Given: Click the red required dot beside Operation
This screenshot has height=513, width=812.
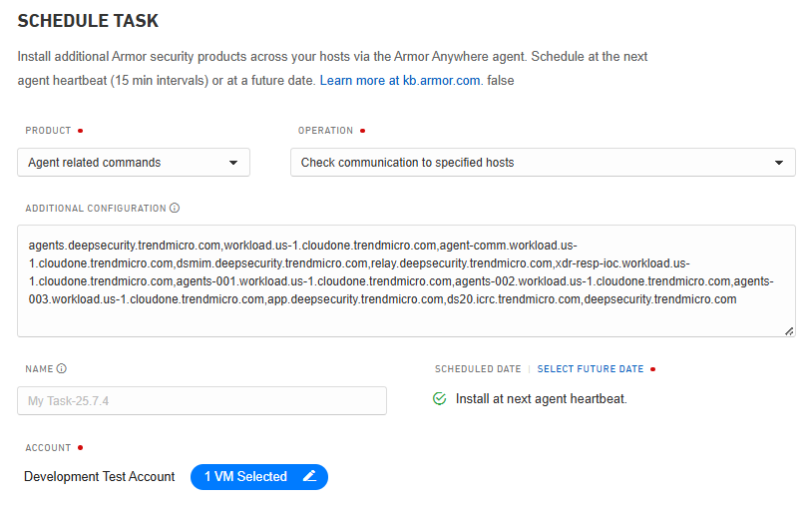Looking at the screenshot, I should (x=362, y=131).
